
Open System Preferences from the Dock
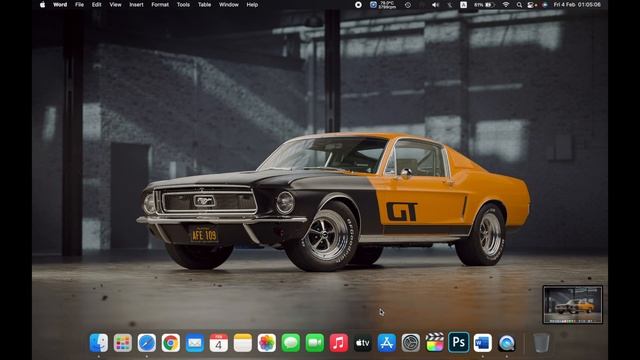pos(411,343)
